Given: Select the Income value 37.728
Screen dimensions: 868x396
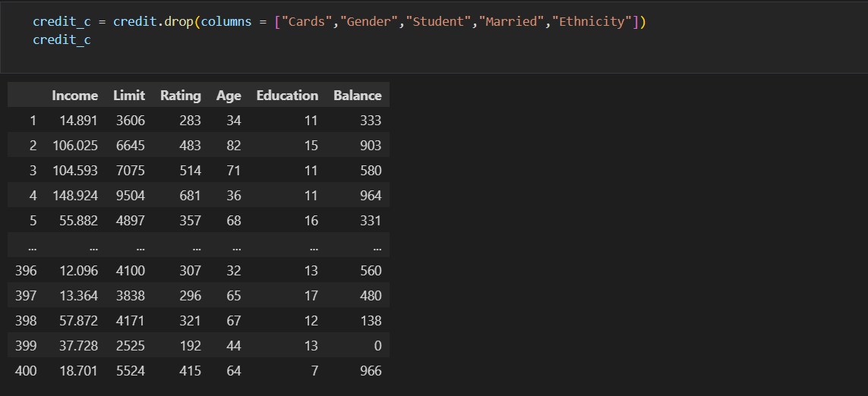Looking at the screenshot, I should [79, 345].
